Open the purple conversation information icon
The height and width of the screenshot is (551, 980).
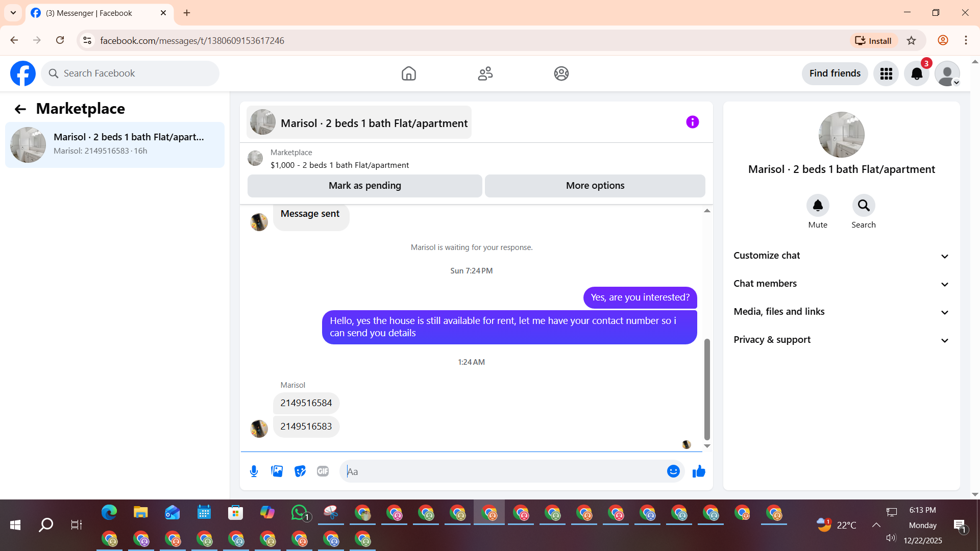tap(692, 122)
